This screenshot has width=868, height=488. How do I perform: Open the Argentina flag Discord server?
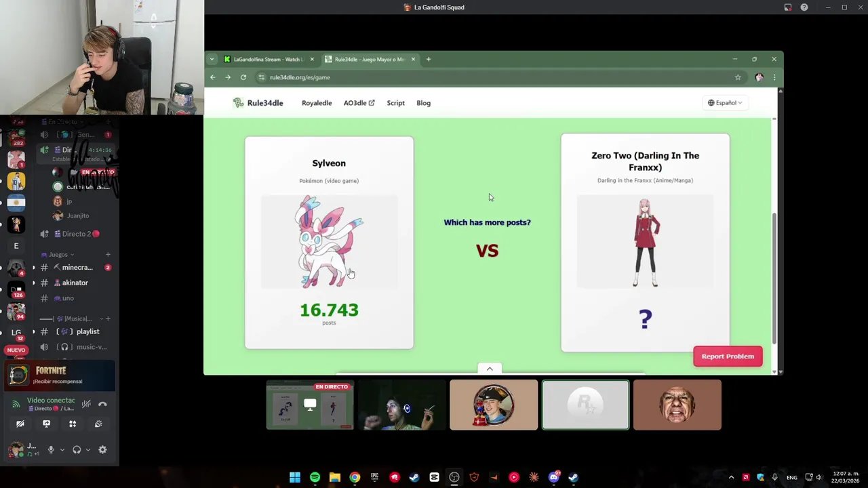(16, 203)
